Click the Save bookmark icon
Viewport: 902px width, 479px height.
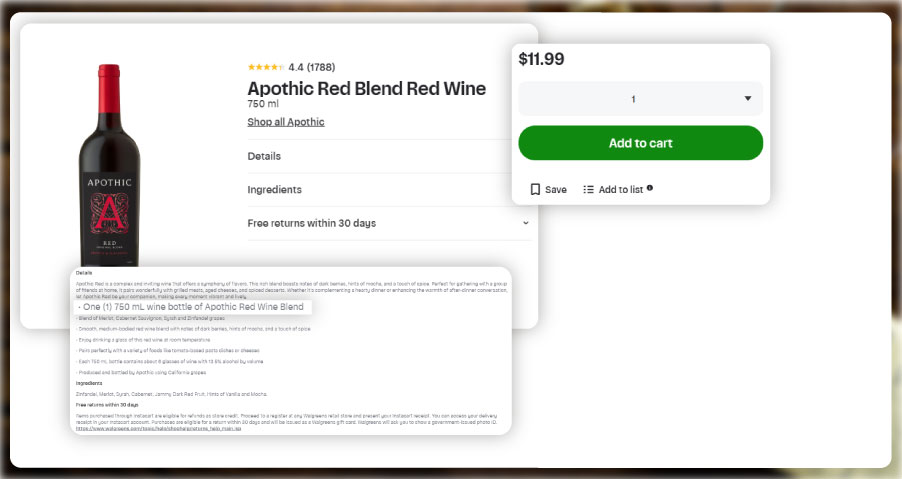coord(535,189)
